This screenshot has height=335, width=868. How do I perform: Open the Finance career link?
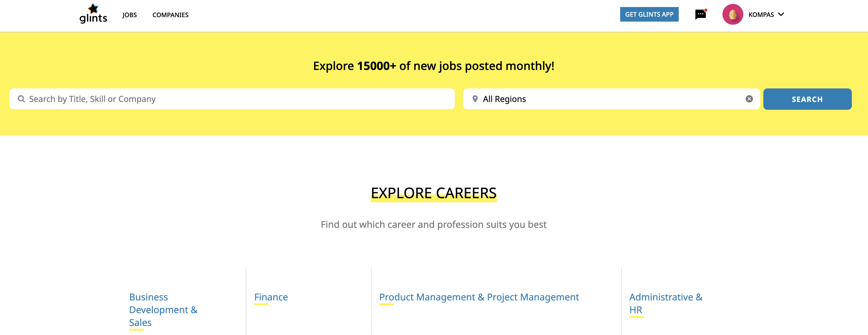click(x=271, y=297)
